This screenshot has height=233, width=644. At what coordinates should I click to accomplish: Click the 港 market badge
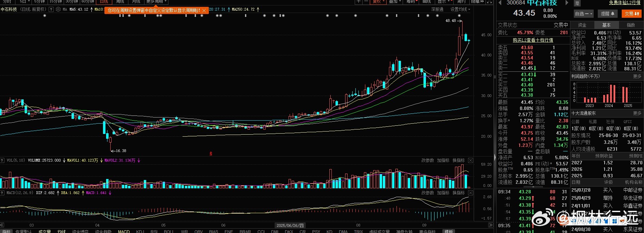[x=577, y=3]
